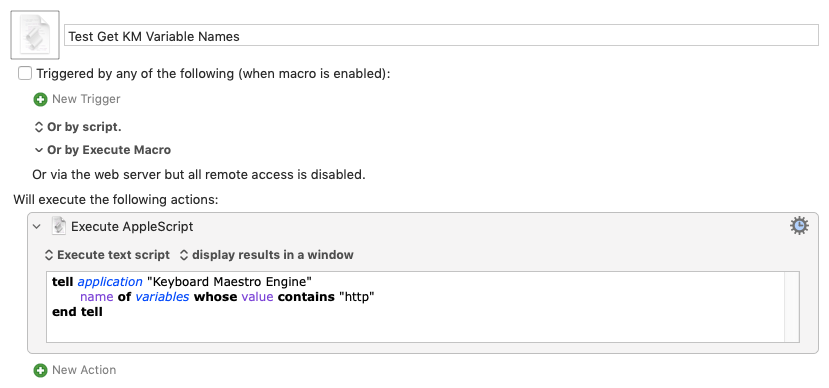829x388 pixels.
Task: Select the Execute AppleScript action script icon
Action: point(59,226)
